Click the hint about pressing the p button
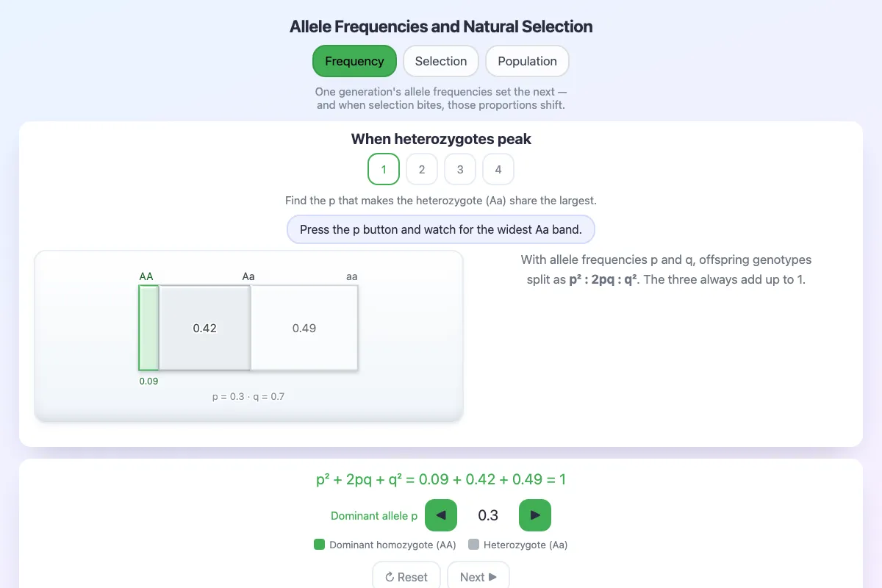 (441, 229)
